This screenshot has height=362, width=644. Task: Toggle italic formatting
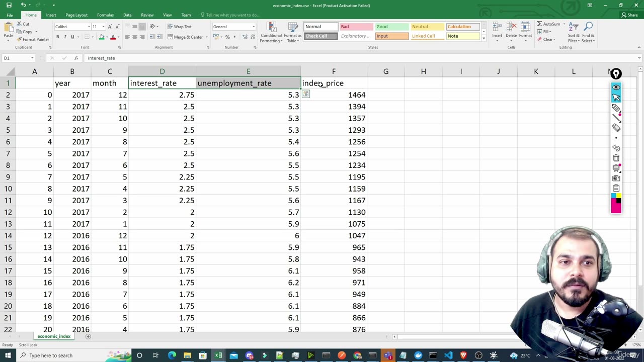[x=65, y=37]
